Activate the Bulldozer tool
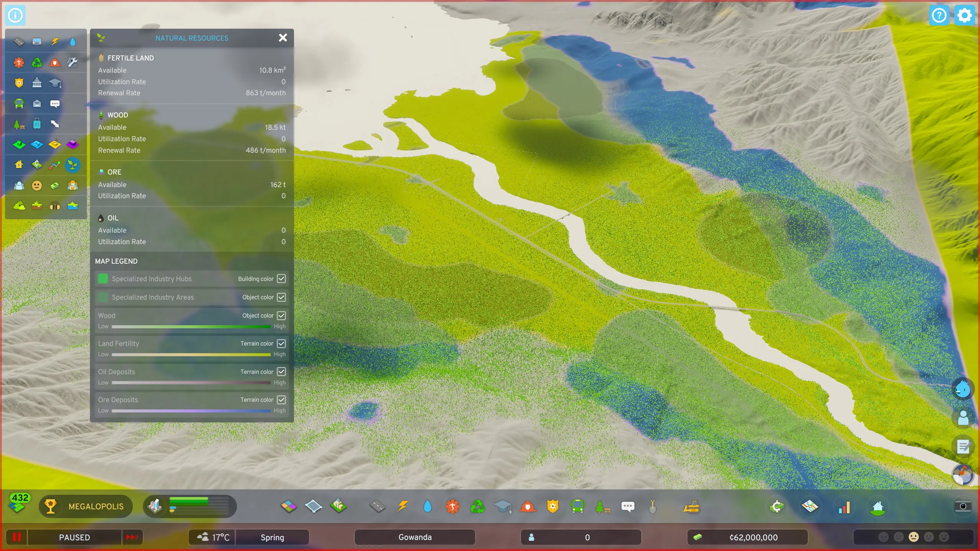Viewport: 980px width, 551px height. pos(691,507)
